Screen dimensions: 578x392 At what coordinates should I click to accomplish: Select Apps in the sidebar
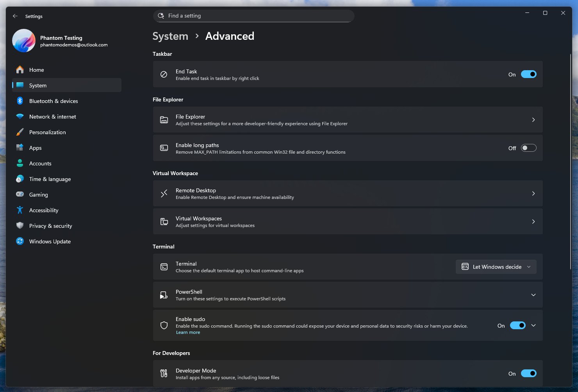(35, 147)
